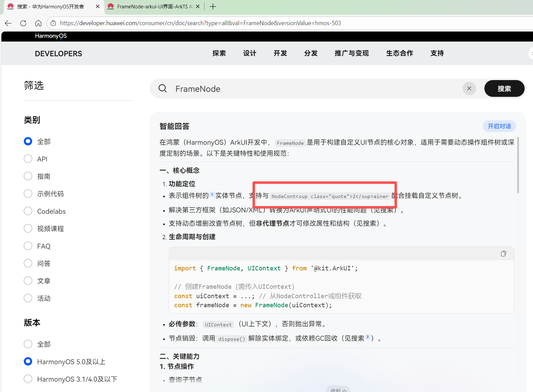Choose the Codelabs category radio

[28, 211]
